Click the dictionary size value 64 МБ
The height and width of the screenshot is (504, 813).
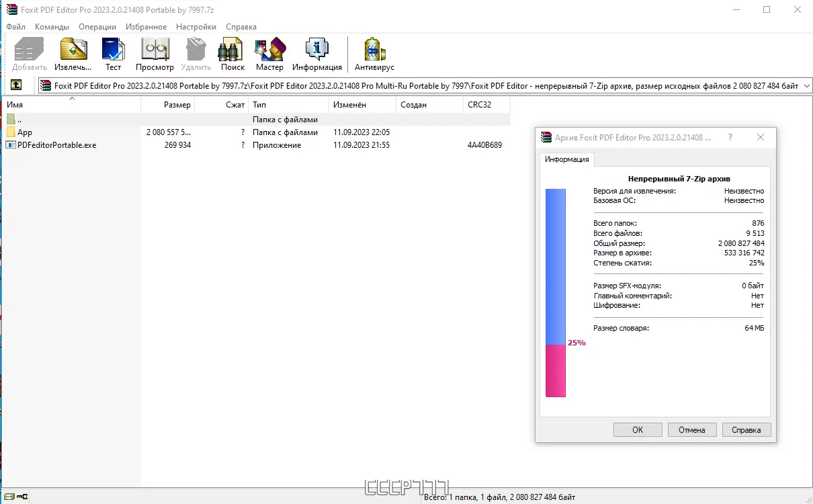pyautogui.click(x=755, y=328)
